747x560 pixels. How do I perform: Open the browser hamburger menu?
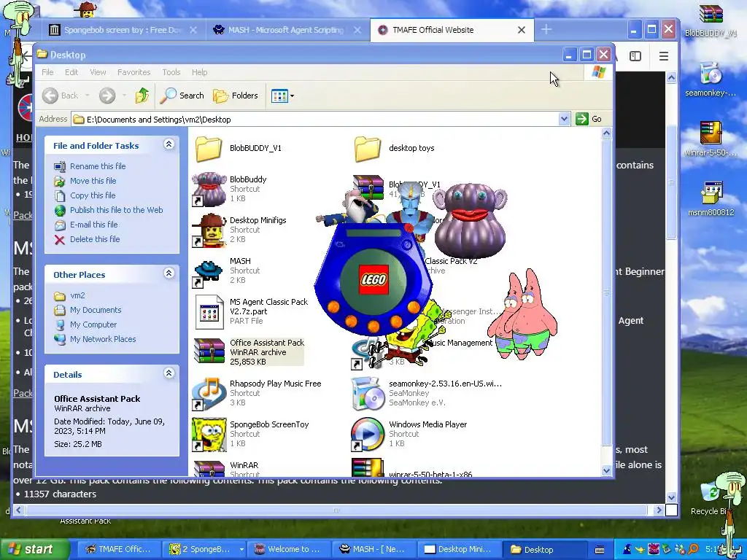point(664,56)
